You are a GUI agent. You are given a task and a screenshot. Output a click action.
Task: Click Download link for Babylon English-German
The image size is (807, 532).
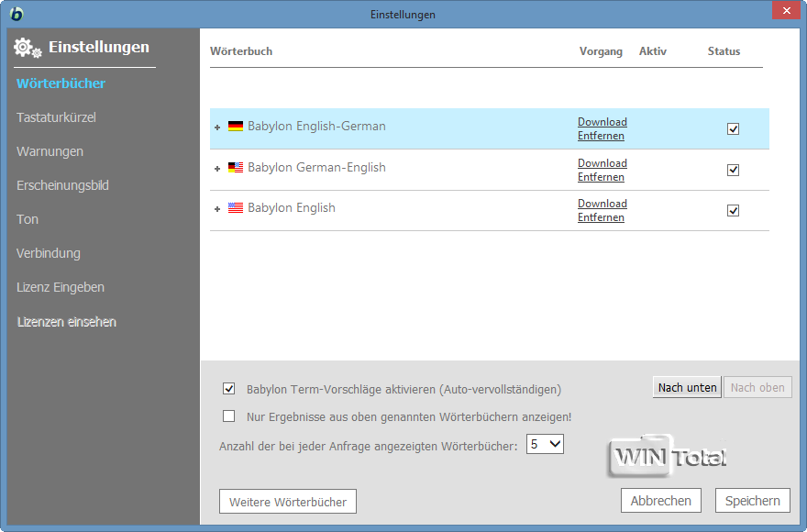tap(602, 122)
